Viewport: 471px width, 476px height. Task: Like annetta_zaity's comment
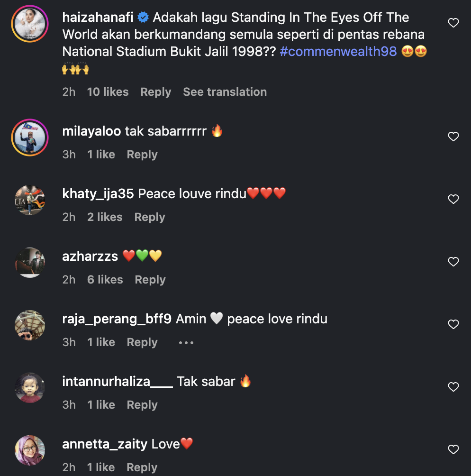(453, 449)
